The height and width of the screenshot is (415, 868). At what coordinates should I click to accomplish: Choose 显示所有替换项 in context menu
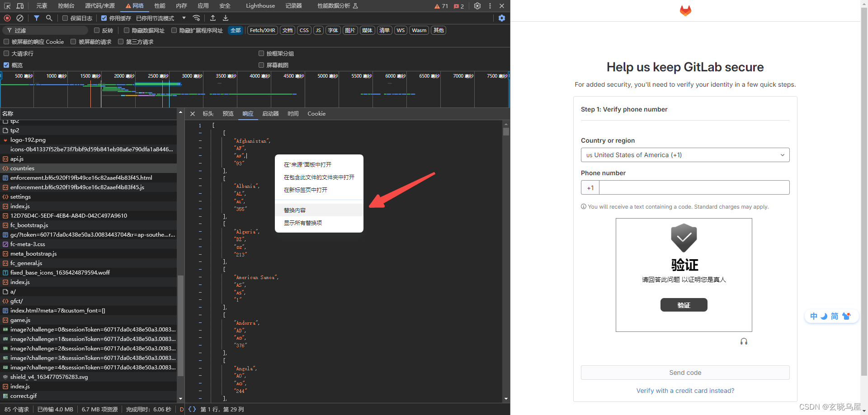pyautogui.click(x=319, y=223)
